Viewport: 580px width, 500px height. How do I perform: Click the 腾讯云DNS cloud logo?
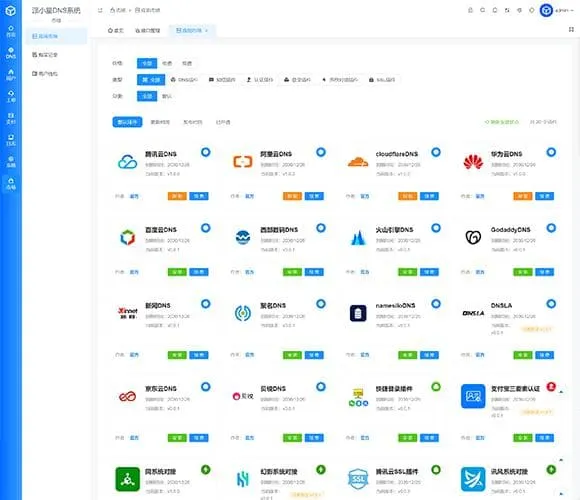[128, 162]
